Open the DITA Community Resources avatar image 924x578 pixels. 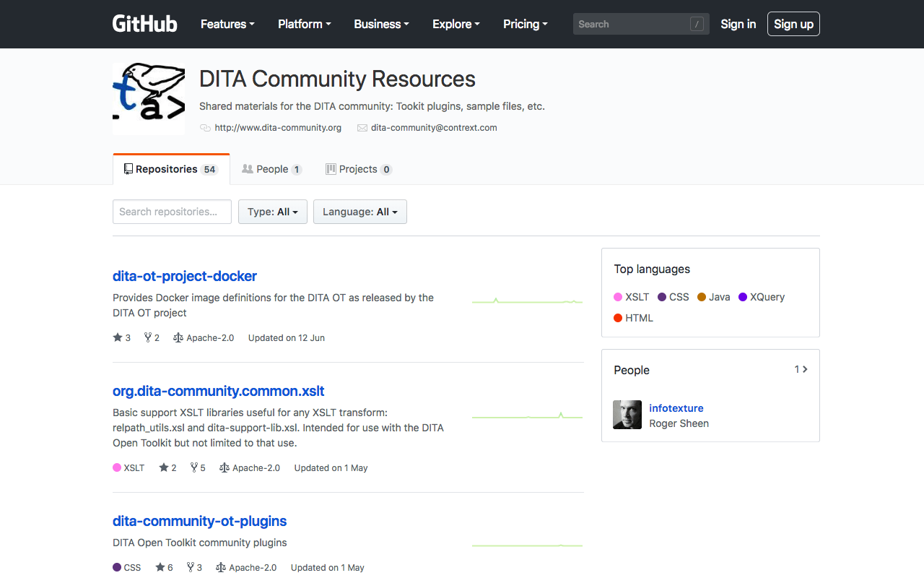[149, 98]
